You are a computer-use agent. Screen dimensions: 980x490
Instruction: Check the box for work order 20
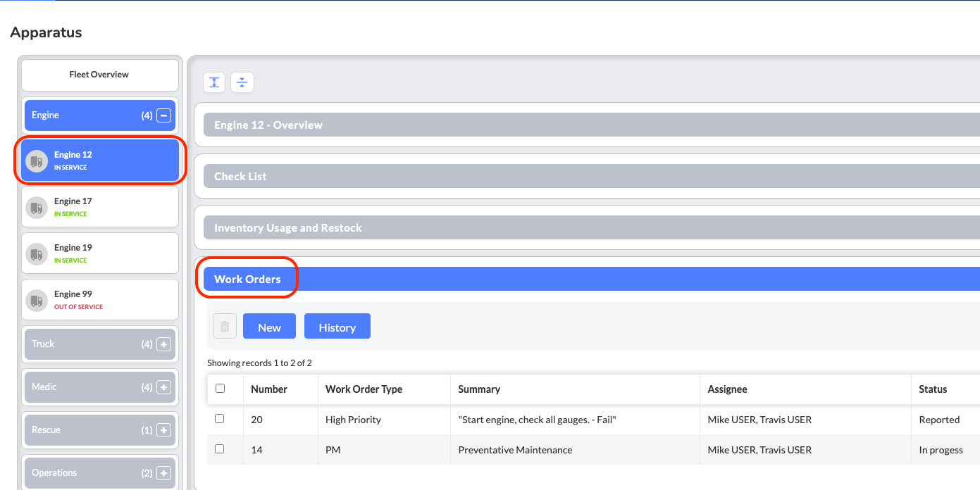pos(220,419)
